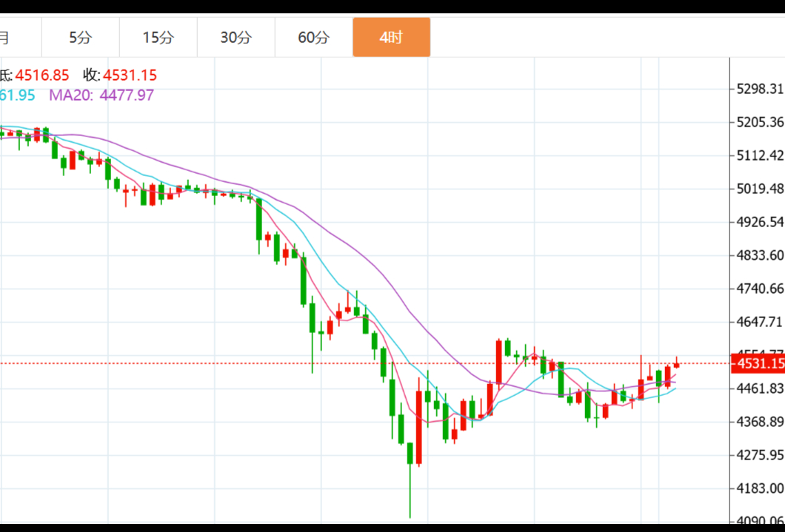Image resolution: width=785 pixels, height=532 pixels.
Task: Select the partially visible 月 tab
Action: pos(6,38)
